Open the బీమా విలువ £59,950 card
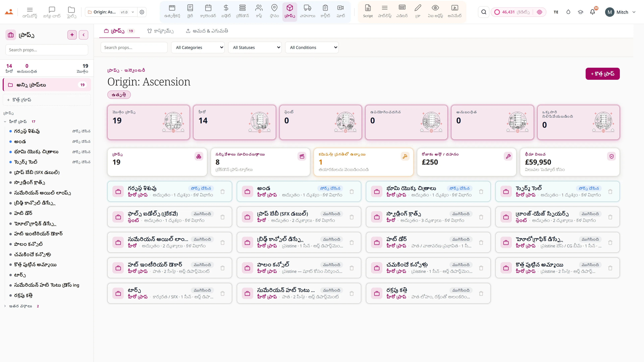This screenshot has width=644, height=362. point(570,162)
